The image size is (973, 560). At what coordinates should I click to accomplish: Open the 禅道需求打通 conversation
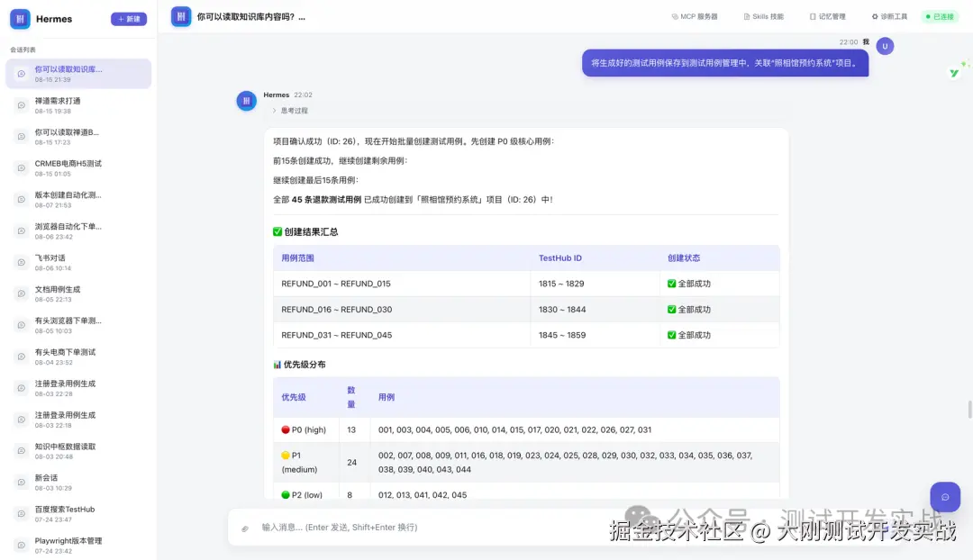tap(78, 105)
